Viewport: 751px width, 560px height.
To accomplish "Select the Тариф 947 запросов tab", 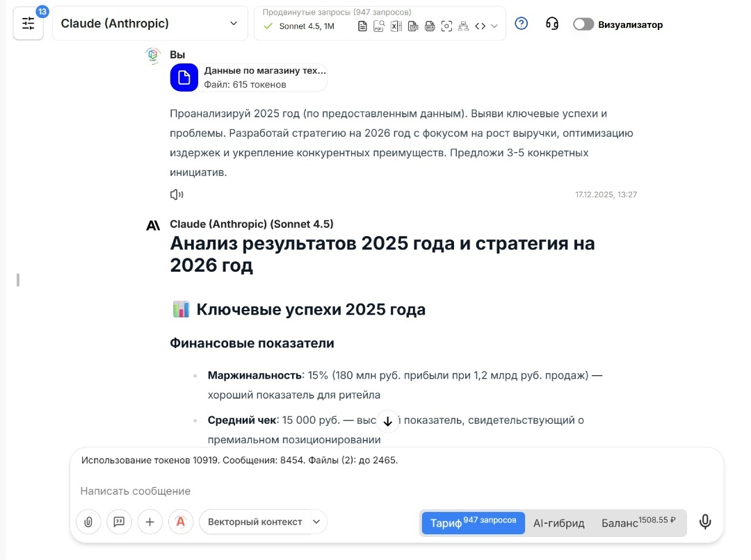I will point(474,522).
